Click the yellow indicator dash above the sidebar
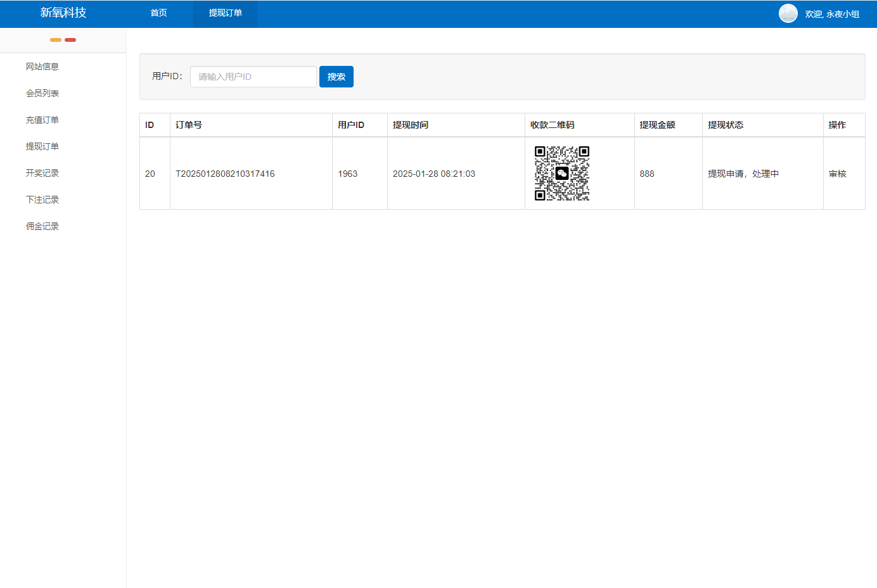877x588 pixels. click(56, 39)
